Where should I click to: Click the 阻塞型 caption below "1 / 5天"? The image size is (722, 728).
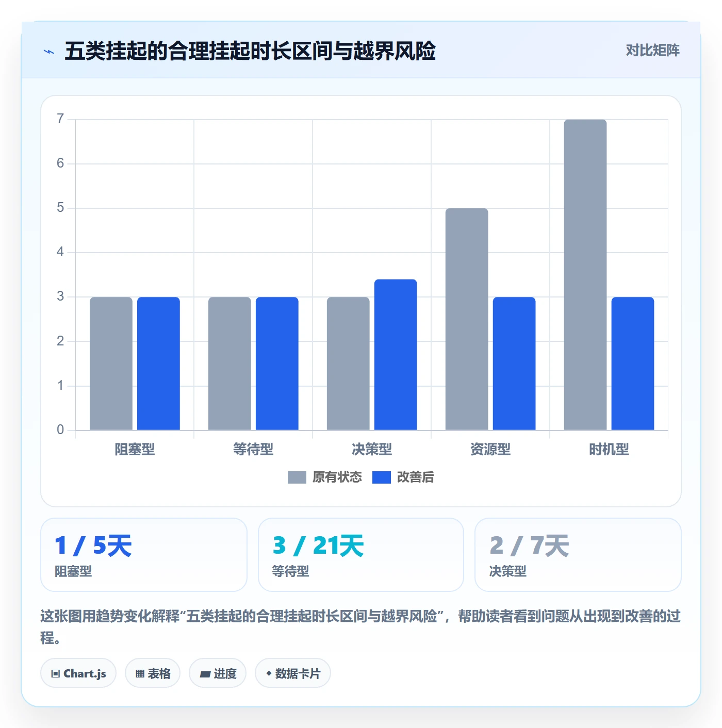(73, 571)
